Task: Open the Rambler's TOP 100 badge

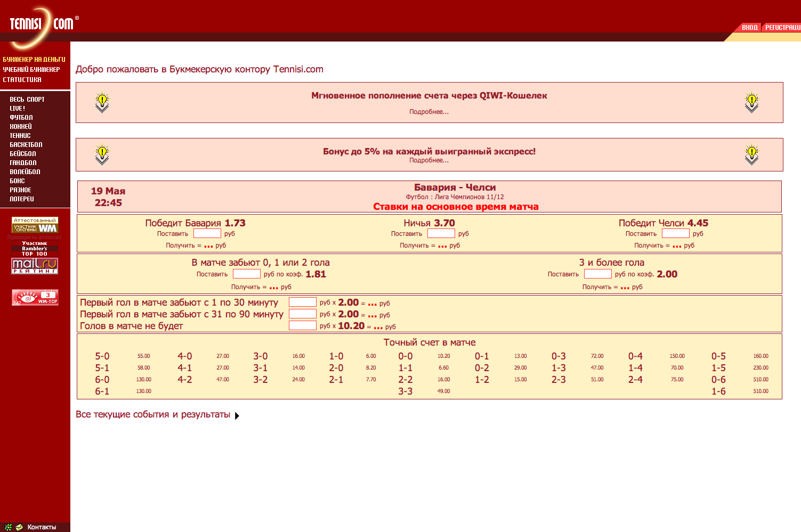Action: 35,249
